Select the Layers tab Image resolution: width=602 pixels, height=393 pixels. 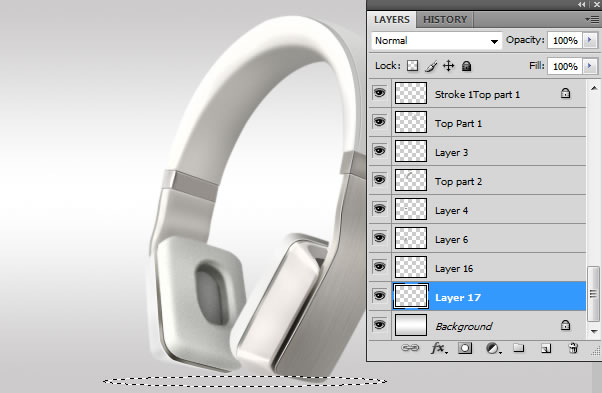pos(392,20)
